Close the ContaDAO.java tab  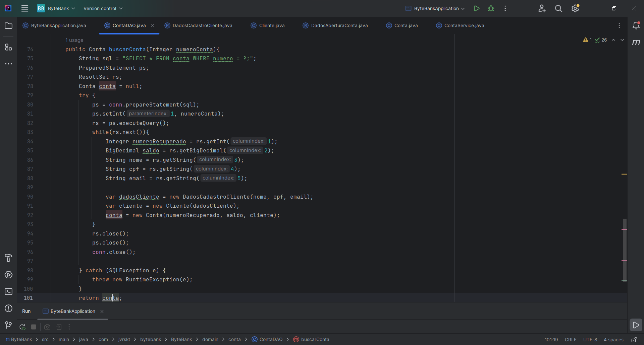153,25
